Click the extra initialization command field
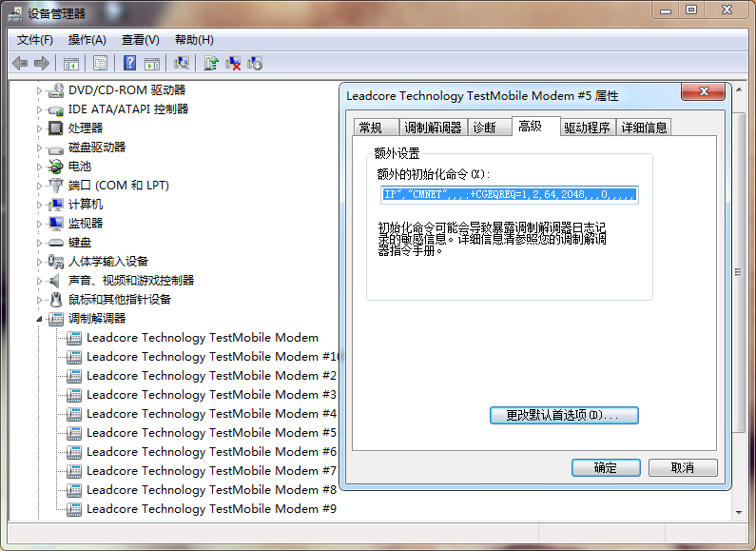This screenshot has height=551, width=756. pyautogui.click(x=510, y=194)
